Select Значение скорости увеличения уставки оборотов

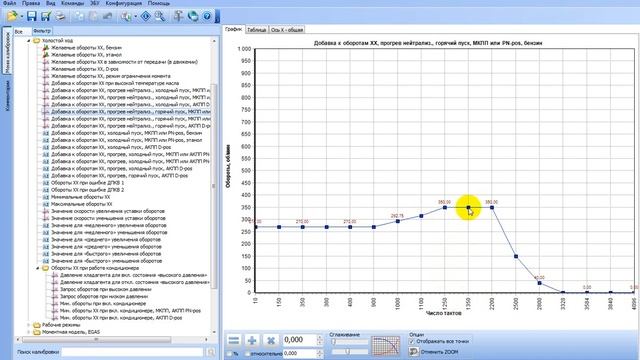(108, 211)
